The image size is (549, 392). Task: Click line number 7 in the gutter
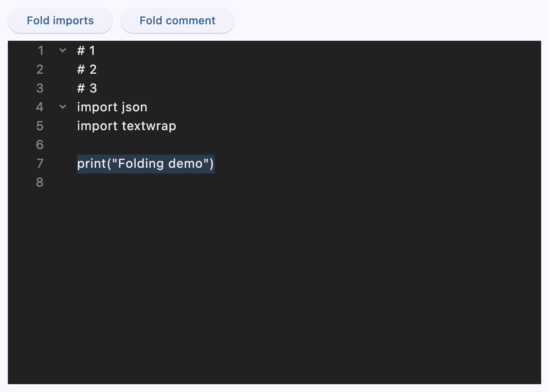[40, 163]
